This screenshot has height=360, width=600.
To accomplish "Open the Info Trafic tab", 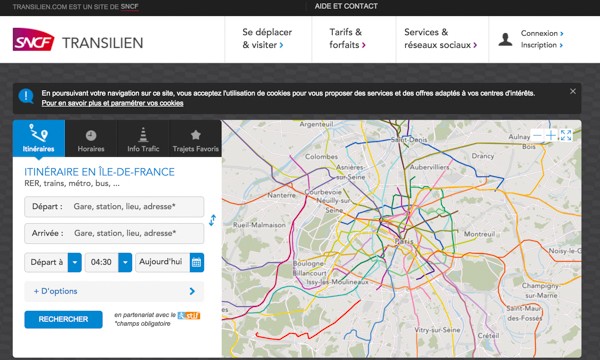I will click(x=143, y=138).
